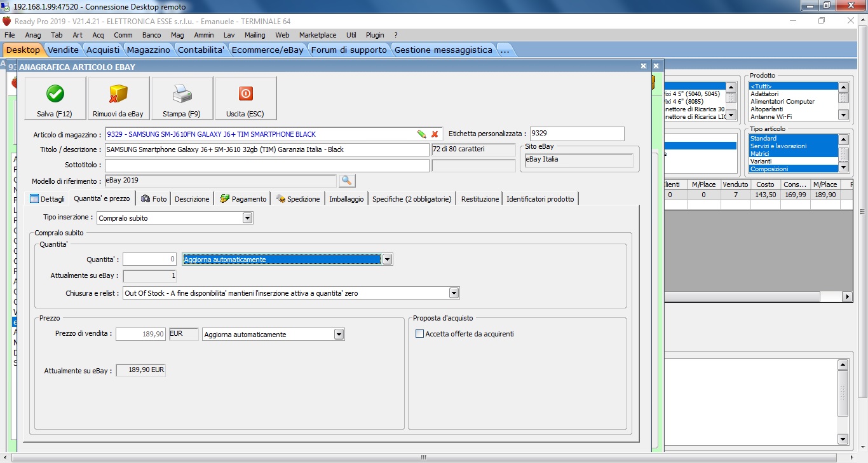Select Adattatori in the Prodotto list
Screen dimensions: 868x463
793,94
